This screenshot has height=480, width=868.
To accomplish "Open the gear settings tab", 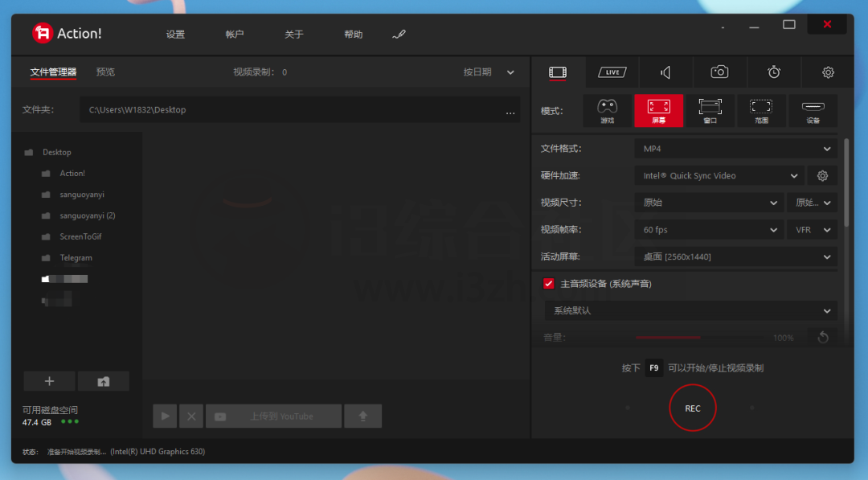I will coord(828,72).
